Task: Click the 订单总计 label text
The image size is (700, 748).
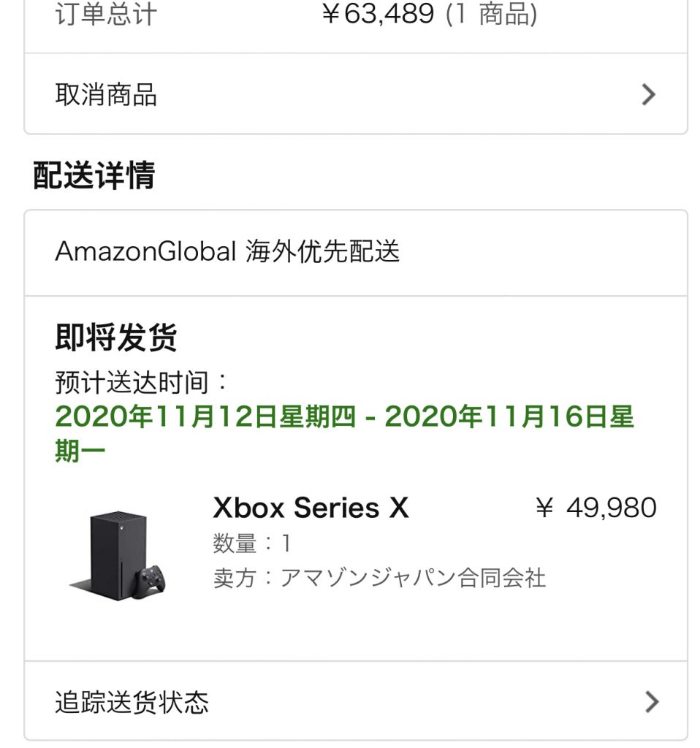Action: pyautogui.click(x=106, y=13)
